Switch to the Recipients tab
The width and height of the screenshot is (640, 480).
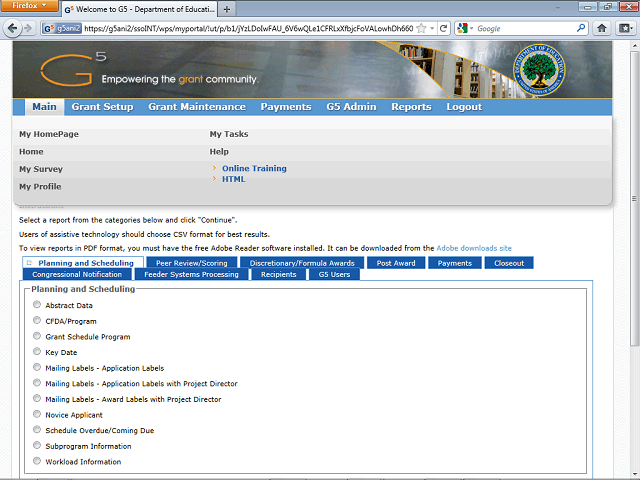pos(279,274)
